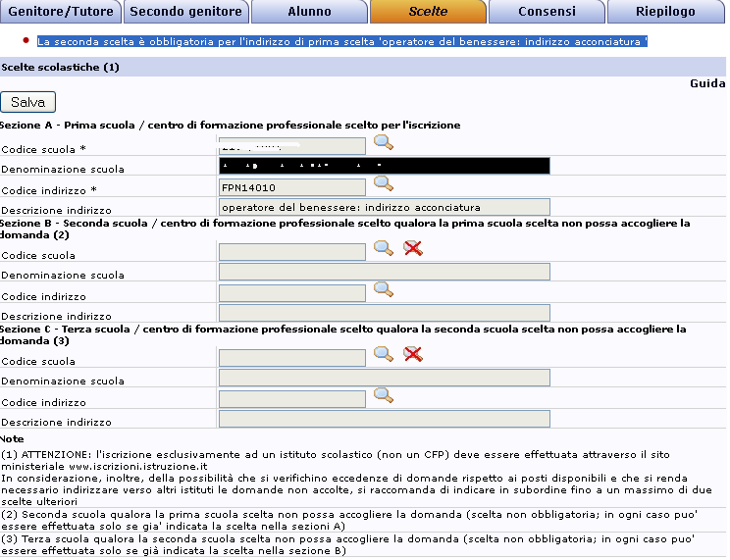Image resolution: width=730 pixels, height=560 pixels.
Task: Select the Scelte tab
Action: [x=428, y=12]
